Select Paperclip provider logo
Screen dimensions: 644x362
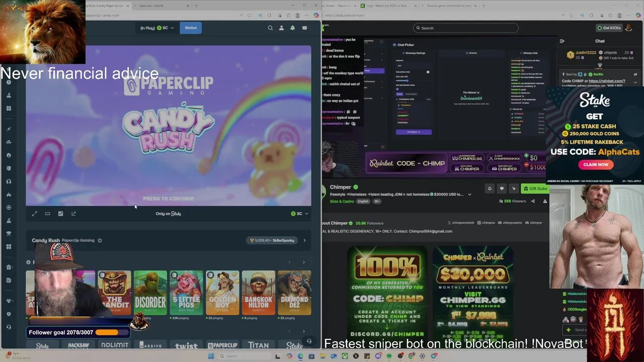(222, 345)
